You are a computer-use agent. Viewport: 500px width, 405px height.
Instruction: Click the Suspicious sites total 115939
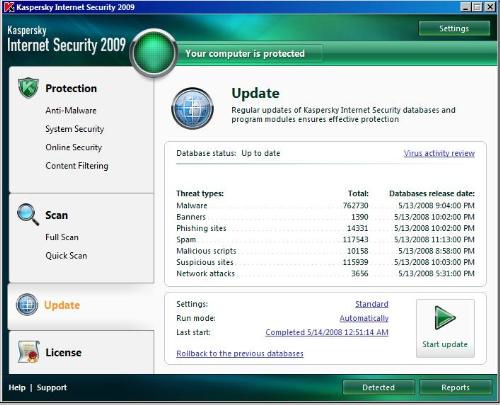[x=355, y=262]
